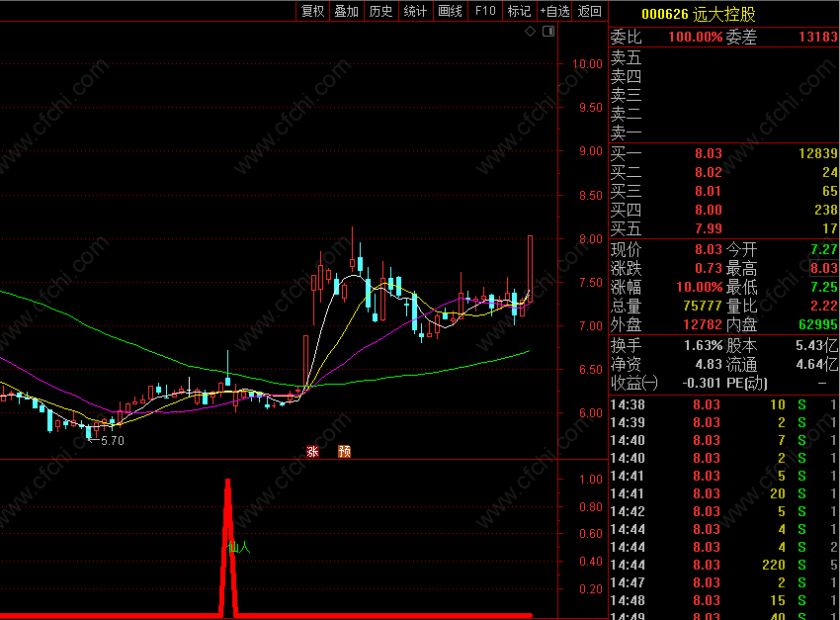Click the 最低 7.25 value

click(x=824, y=287)
